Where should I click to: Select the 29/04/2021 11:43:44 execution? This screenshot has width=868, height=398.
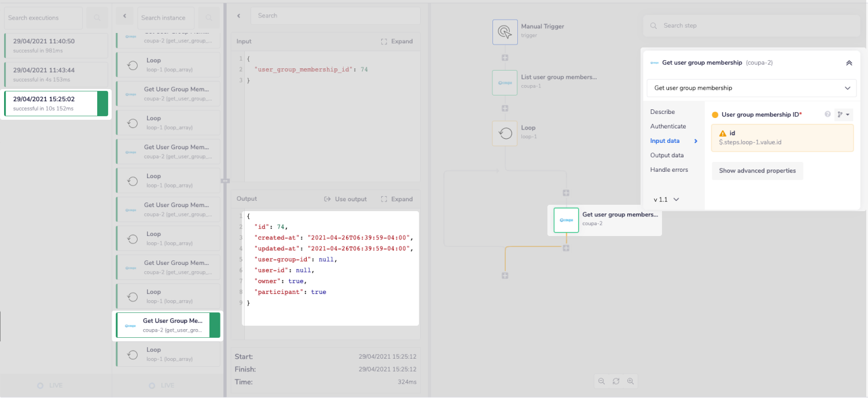tap(56, 74)
